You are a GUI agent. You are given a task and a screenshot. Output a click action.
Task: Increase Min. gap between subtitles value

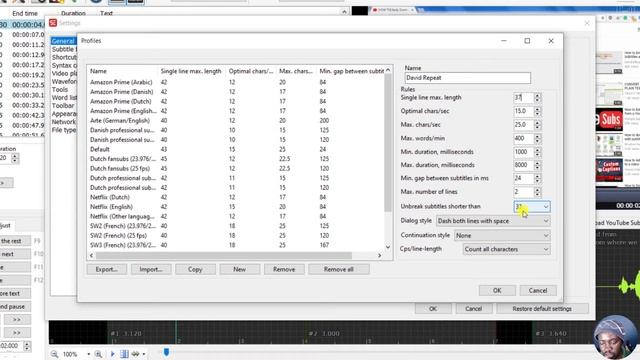click(537, 176)
